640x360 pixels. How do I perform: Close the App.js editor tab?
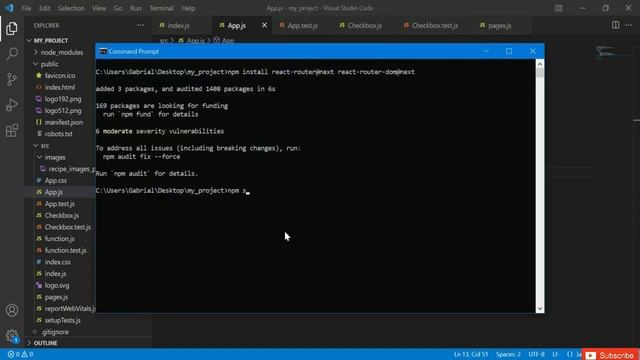click(x=264, y=25)
